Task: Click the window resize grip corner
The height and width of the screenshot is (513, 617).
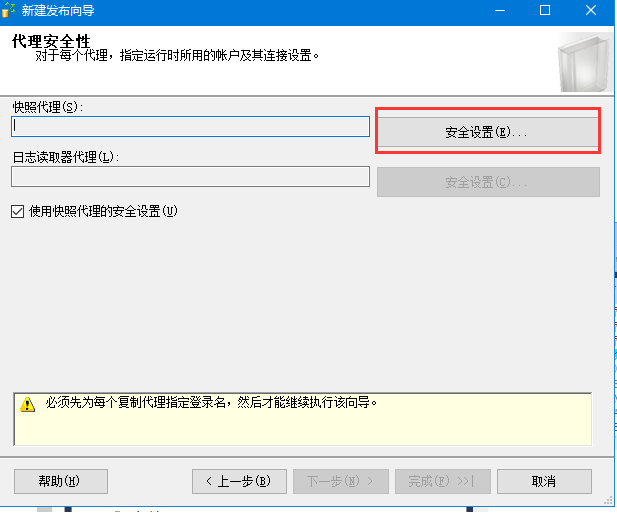Action: coord(608,500)
